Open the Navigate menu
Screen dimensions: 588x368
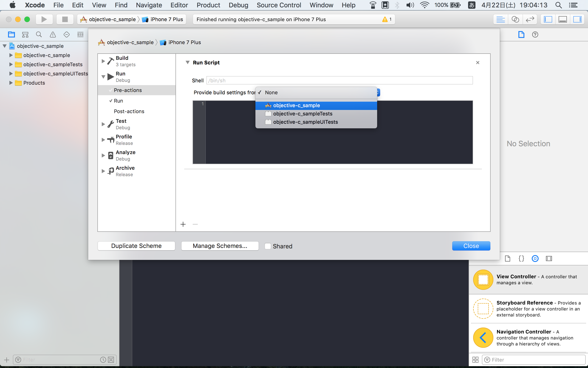(x=149, y=5)
